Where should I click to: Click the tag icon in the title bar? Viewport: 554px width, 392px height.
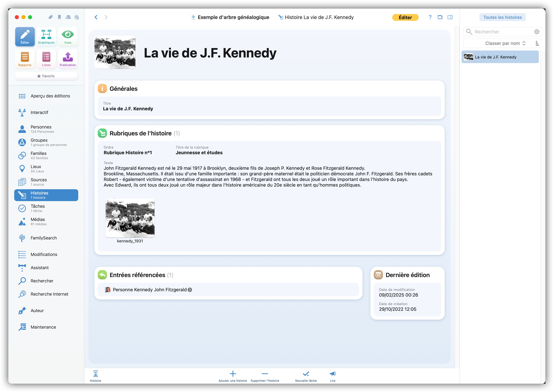50,17
